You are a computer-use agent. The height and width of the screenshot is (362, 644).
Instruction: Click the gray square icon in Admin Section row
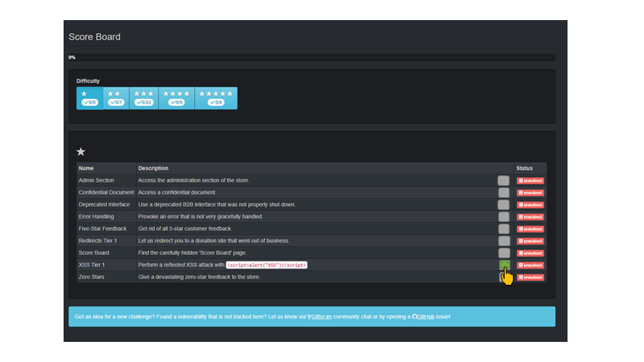[503, 180]
